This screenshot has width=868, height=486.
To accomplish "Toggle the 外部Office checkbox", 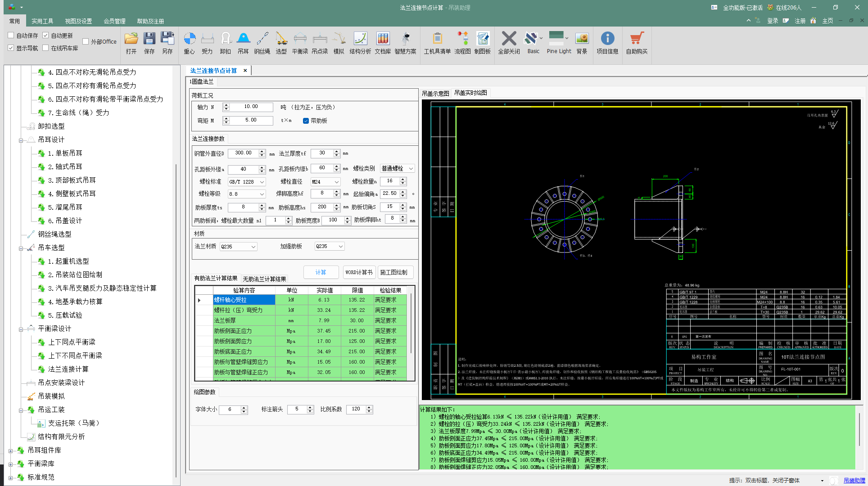I will [86, 41].
